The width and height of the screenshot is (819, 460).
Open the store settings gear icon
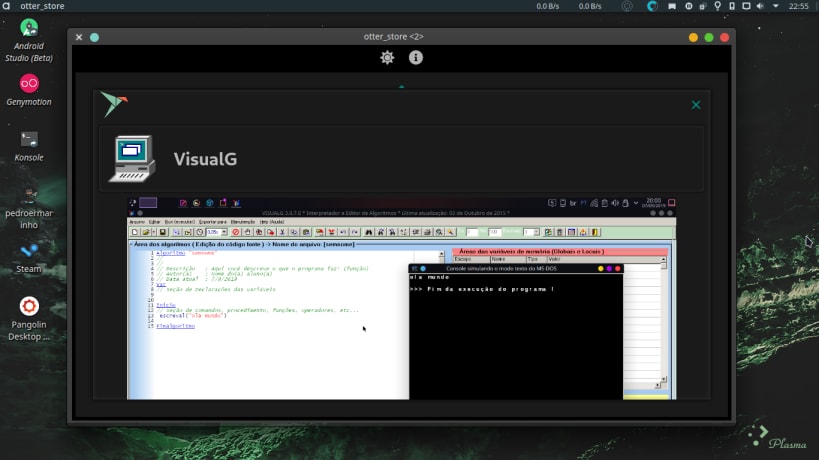(387, 57)
